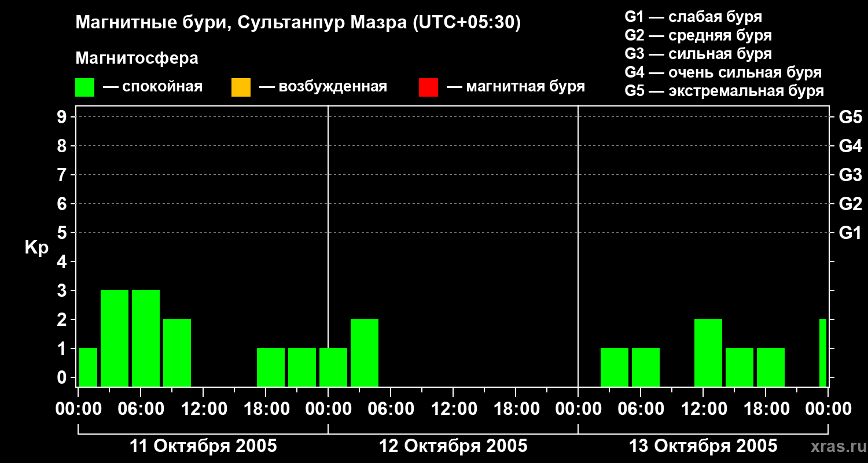Click the 18:00 time label under 13 October
868x463 pixels.
tap(766, 409)
